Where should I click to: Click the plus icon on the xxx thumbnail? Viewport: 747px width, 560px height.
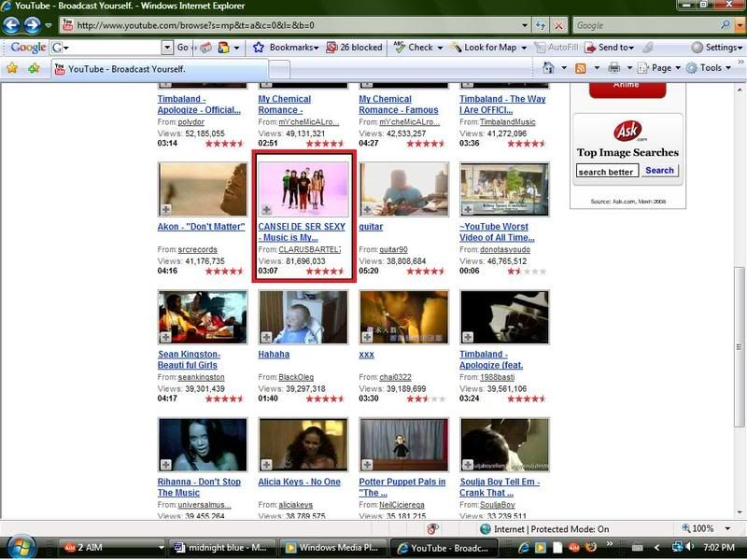(367, 337)
